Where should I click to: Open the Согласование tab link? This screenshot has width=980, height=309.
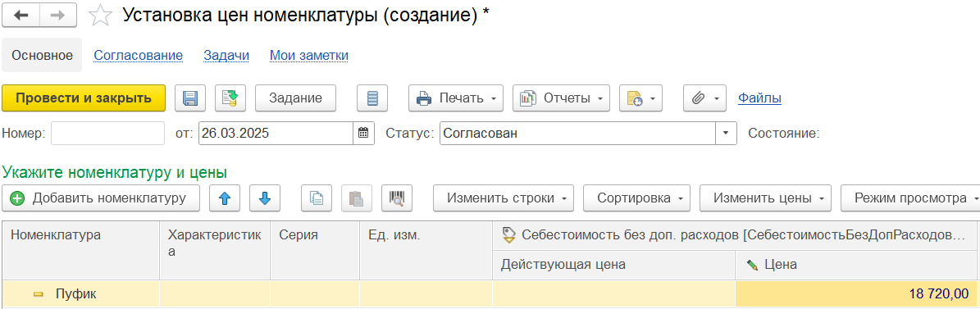(x=138, y=56)
